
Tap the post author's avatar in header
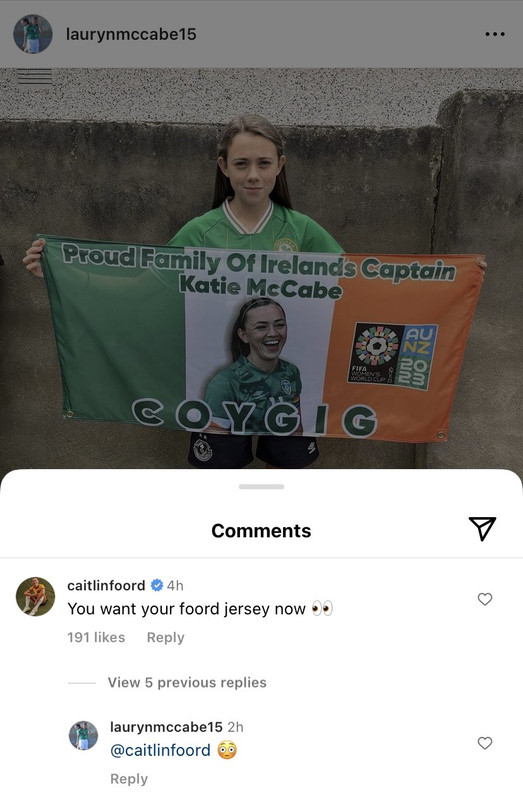tap(33, 34)
